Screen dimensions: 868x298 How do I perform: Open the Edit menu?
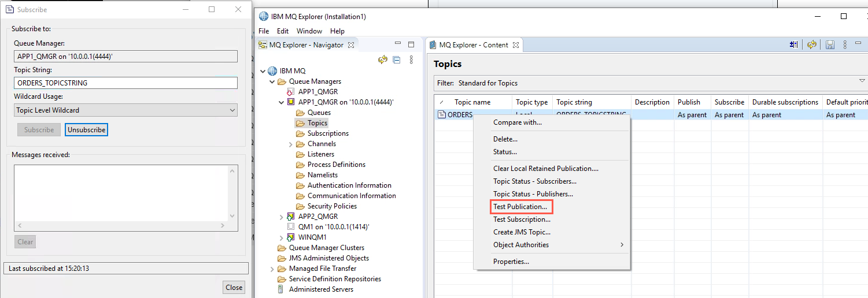[283, 31]
